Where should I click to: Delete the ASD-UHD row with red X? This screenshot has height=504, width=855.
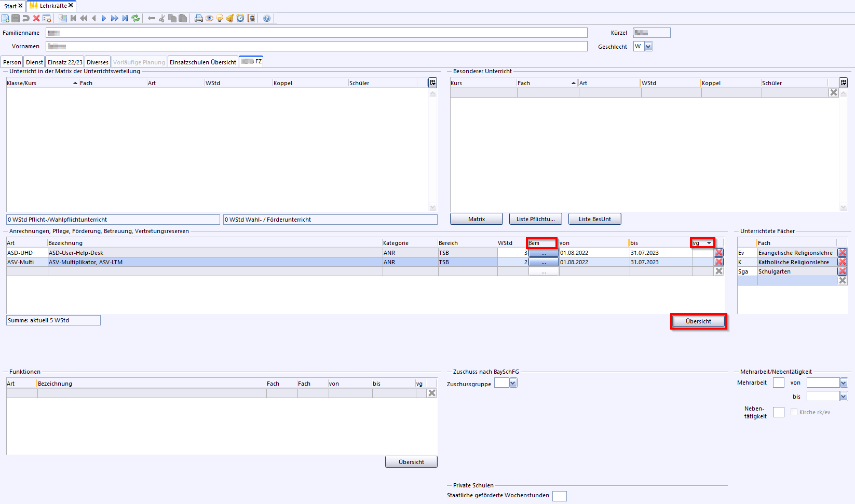pyautogui.click(x=719, y=253)
